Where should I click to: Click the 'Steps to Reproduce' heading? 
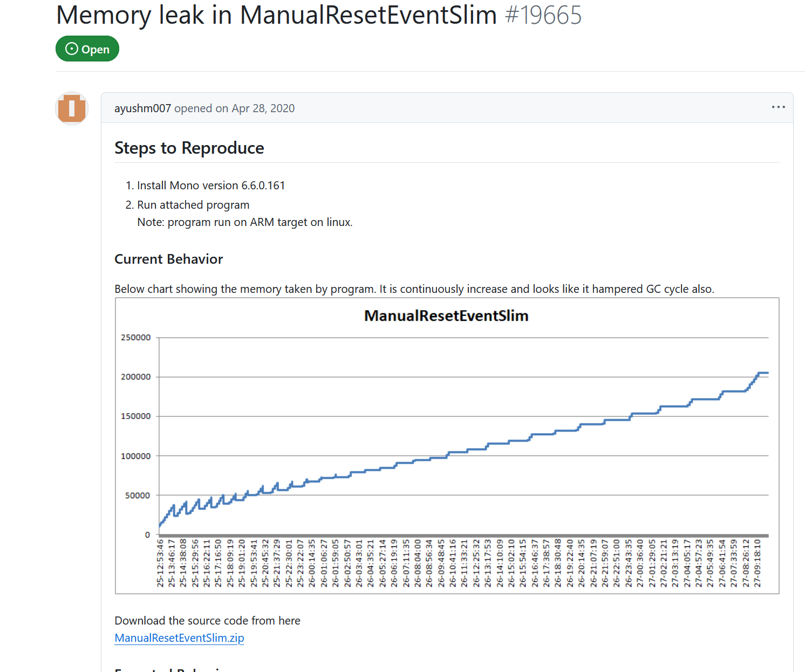click(189, 148)
